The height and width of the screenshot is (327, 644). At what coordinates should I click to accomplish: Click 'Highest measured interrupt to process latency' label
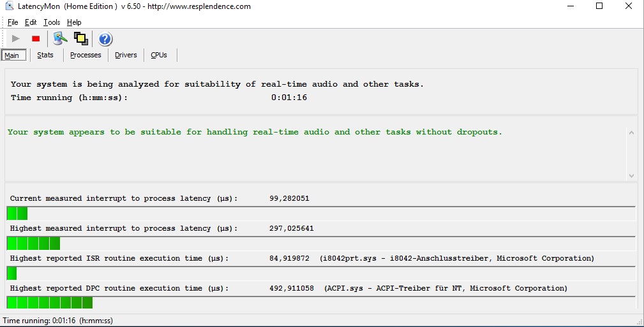click(124, 229)
